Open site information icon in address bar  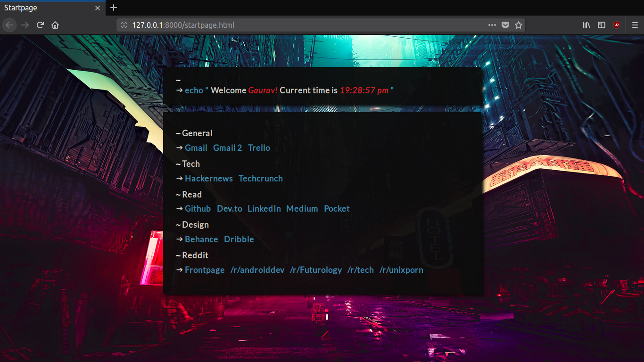click(124, 25)
